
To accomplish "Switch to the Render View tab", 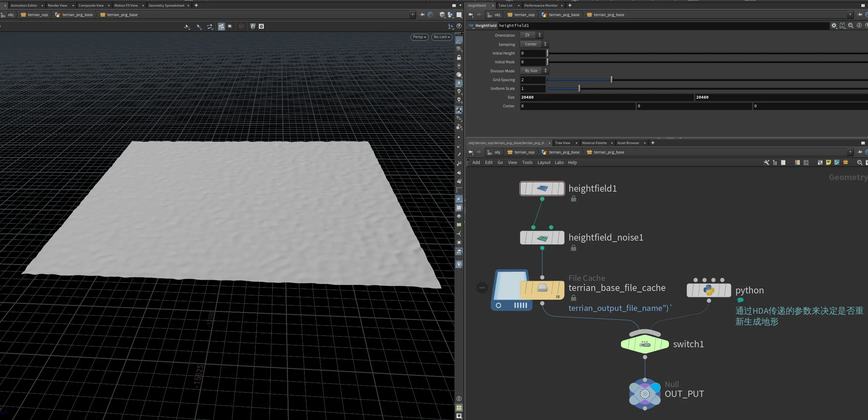I will [57, 5].
